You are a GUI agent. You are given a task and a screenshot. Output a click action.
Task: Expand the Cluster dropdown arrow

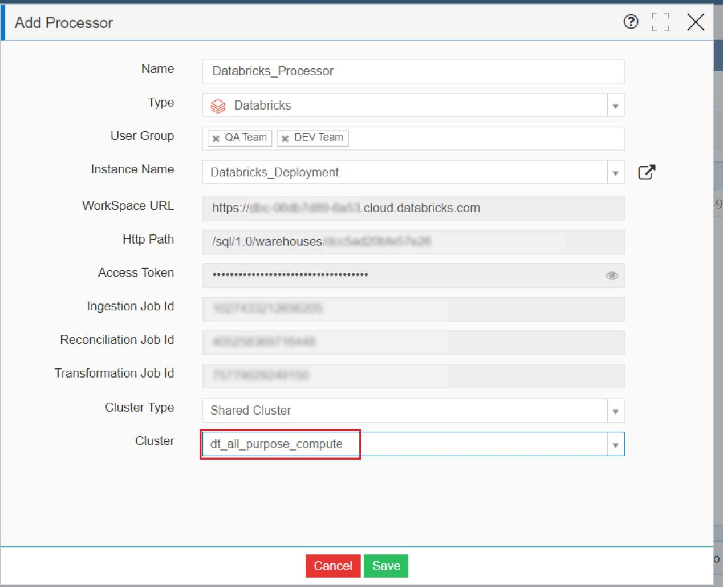[x=615, y=444]
